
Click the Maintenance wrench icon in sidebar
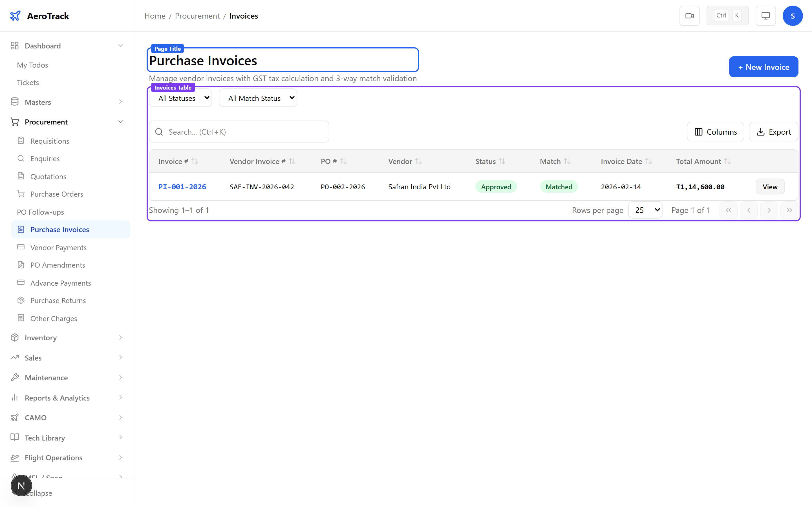[15, 377]
